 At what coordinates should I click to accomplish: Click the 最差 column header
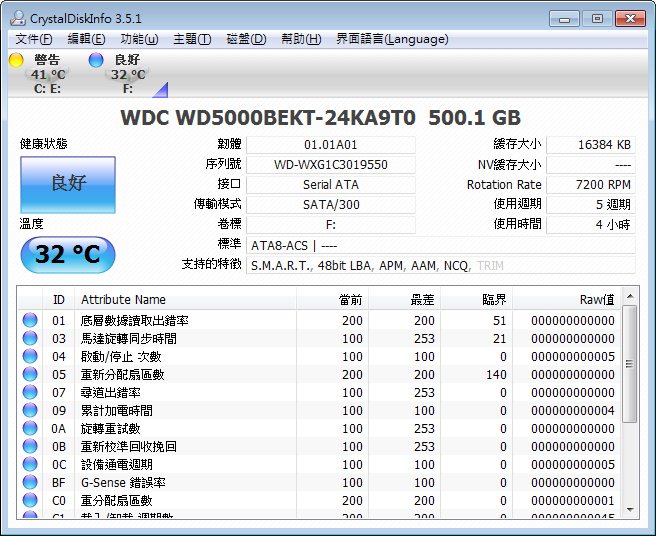click(x=405, y=300)
